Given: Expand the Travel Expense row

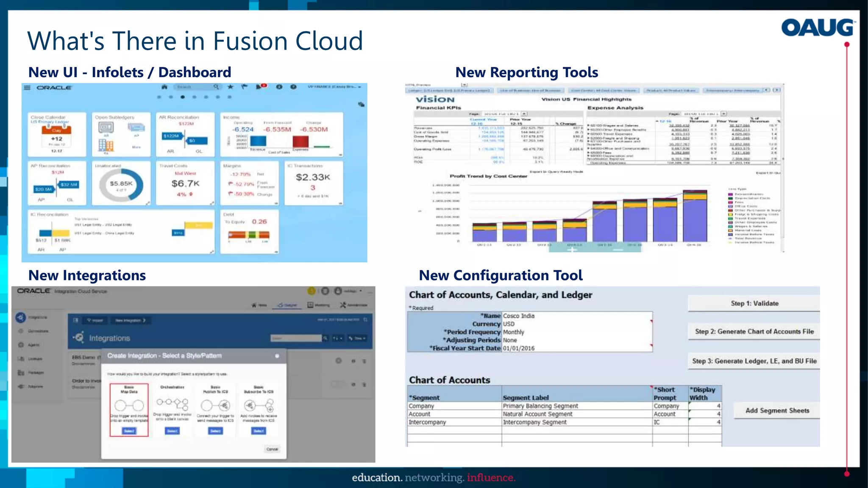Looking at the screenshot, I should click(x=589, y=134).
